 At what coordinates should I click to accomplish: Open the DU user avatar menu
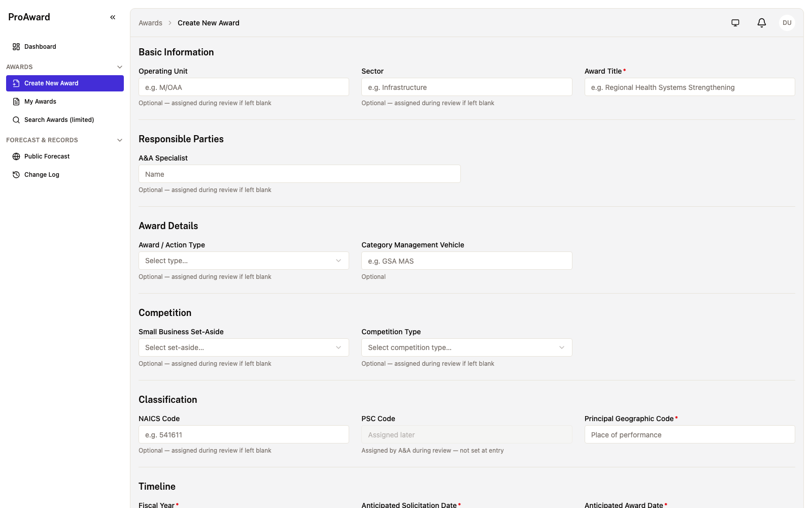pos(787,23)
